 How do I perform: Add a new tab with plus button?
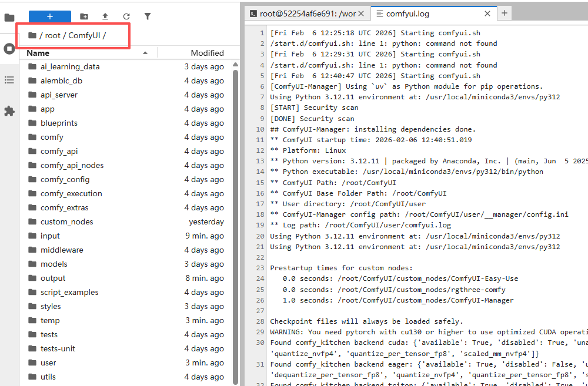(x=505, y=13)
